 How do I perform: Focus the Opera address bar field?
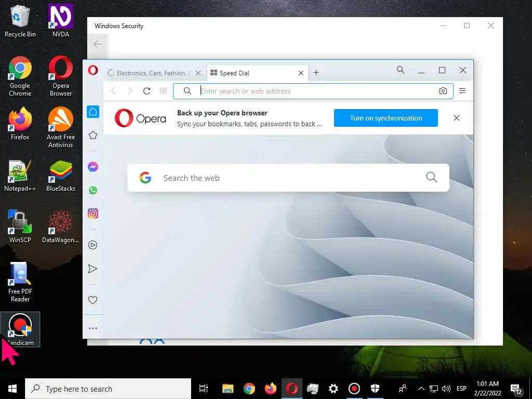pos(313,91)
